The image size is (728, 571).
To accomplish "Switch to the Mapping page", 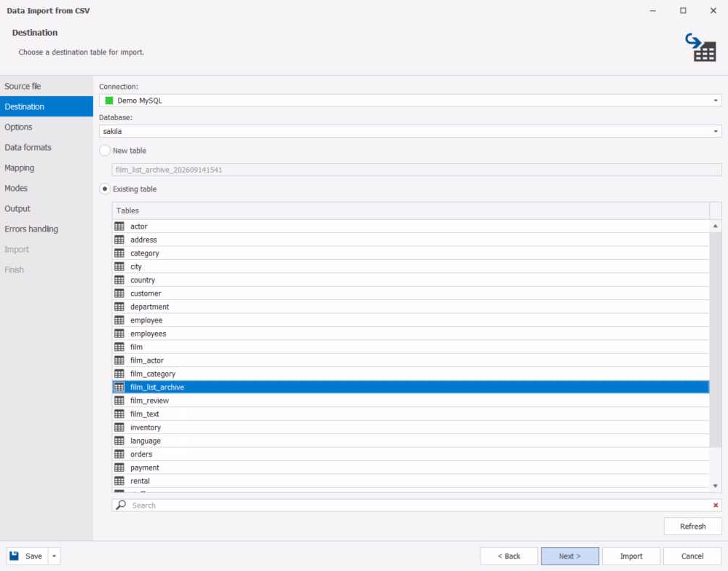I will pos(47,168).
